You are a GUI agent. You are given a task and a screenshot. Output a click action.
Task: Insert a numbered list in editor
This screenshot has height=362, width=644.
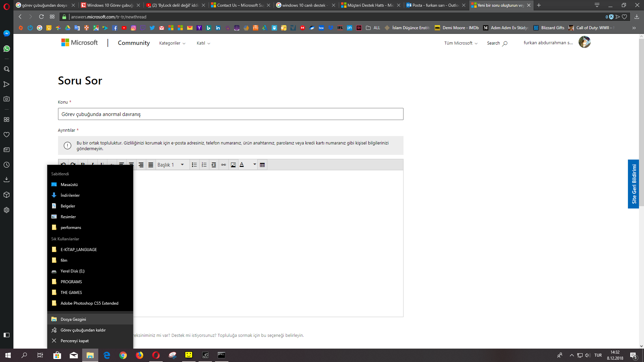point(204,165)
